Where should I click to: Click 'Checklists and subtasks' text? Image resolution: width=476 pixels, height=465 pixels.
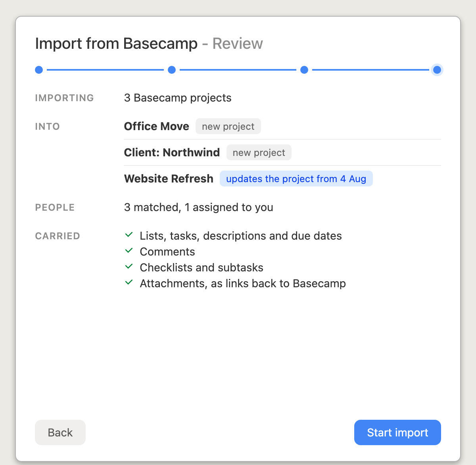pos(202,267)
